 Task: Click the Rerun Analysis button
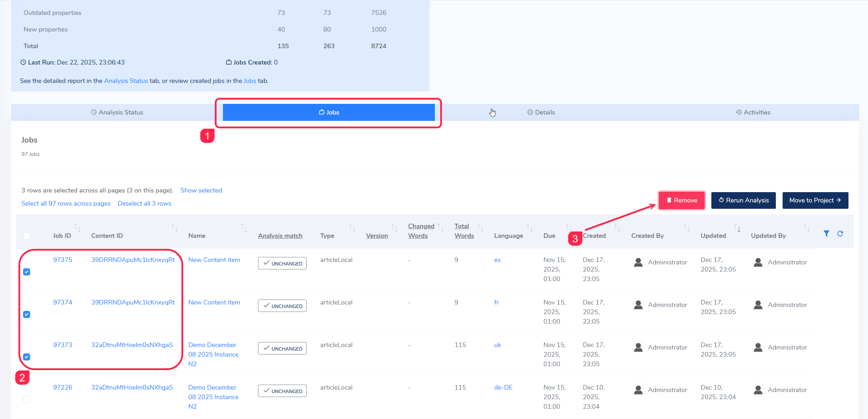point(743,200)
